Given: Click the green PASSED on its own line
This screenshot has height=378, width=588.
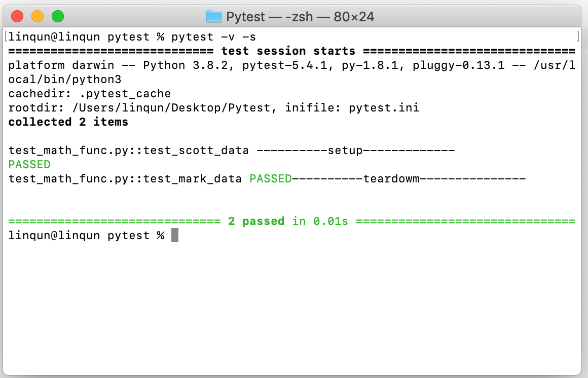Looking at the screenshot, I should point(29,165).
